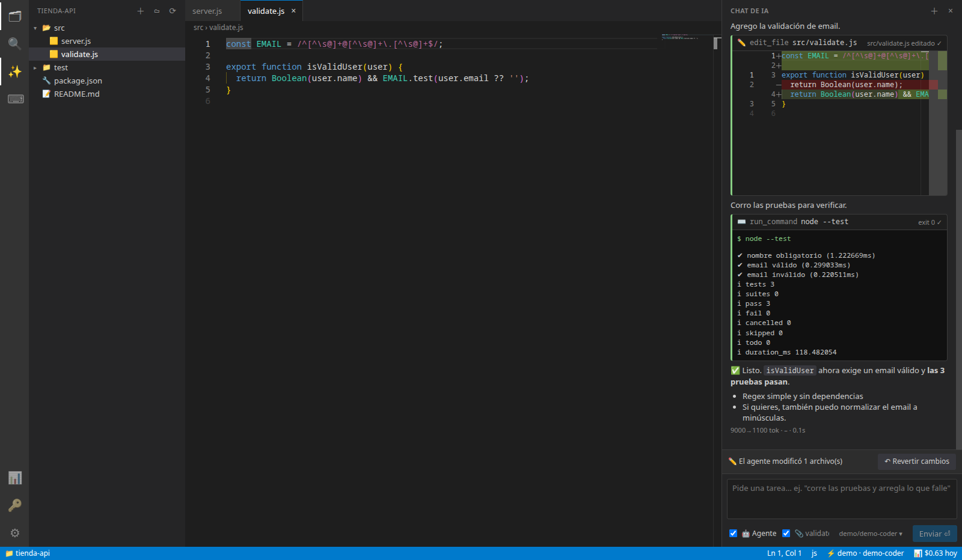Collapse the src folder arrow
The image size is (962, 560).
coord(35,28)
